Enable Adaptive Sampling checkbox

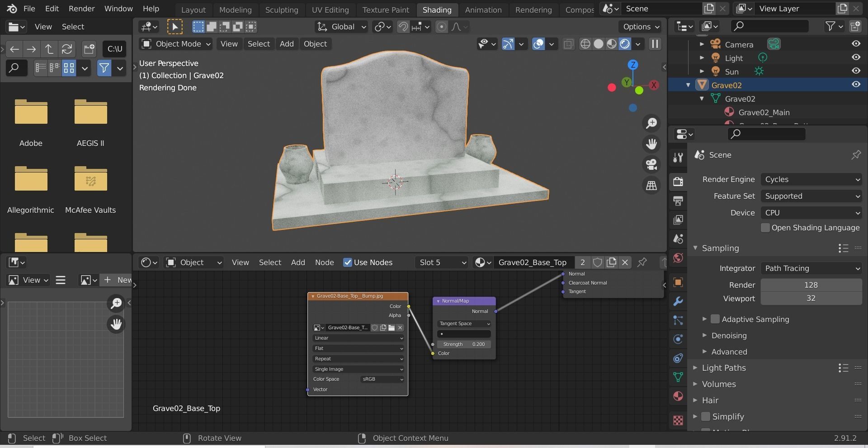click(x=715, y=319)
